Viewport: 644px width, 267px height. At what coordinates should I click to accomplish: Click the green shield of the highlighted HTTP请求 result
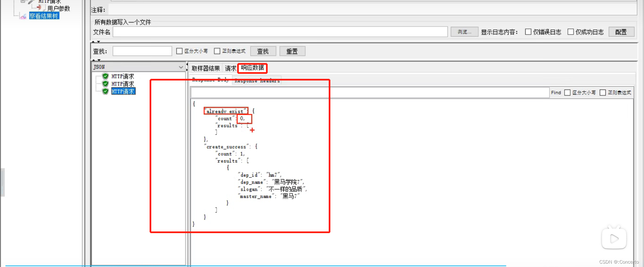click(x=105, y=91)
